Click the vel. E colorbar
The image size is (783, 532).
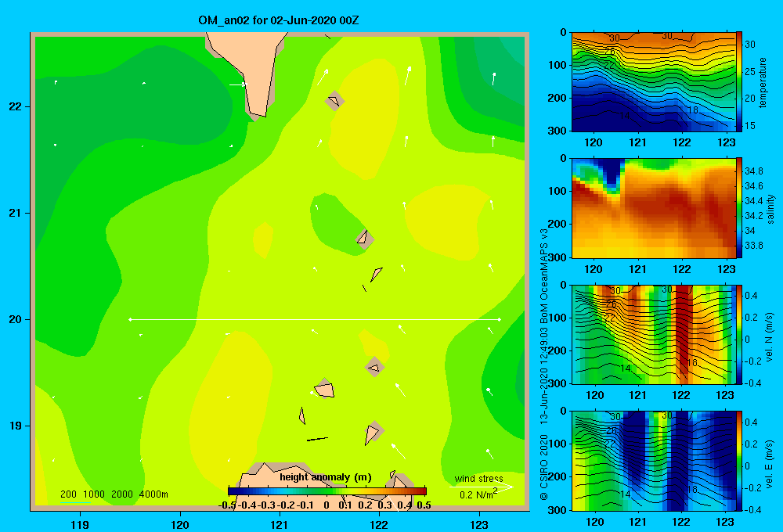click(x=739, y=461)
